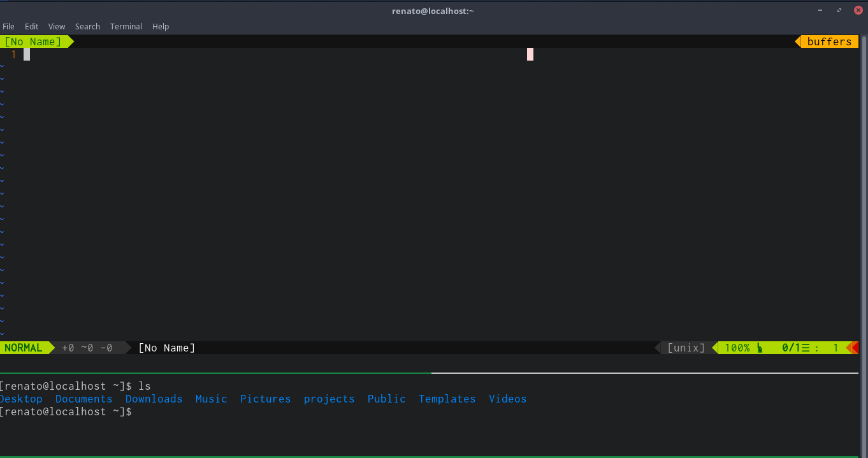Click the [No Name] filename in statusline
Viewport: 868px width, 458px height.
[x=167, y=348]
